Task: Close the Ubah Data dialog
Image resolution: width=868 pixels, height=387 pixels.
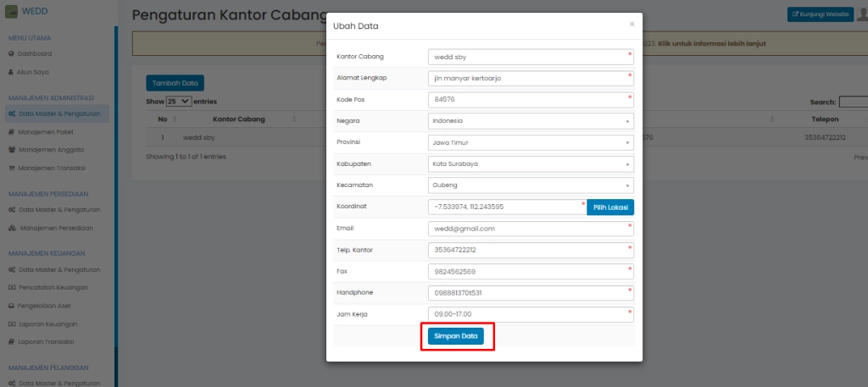Action: click(632, 25)
